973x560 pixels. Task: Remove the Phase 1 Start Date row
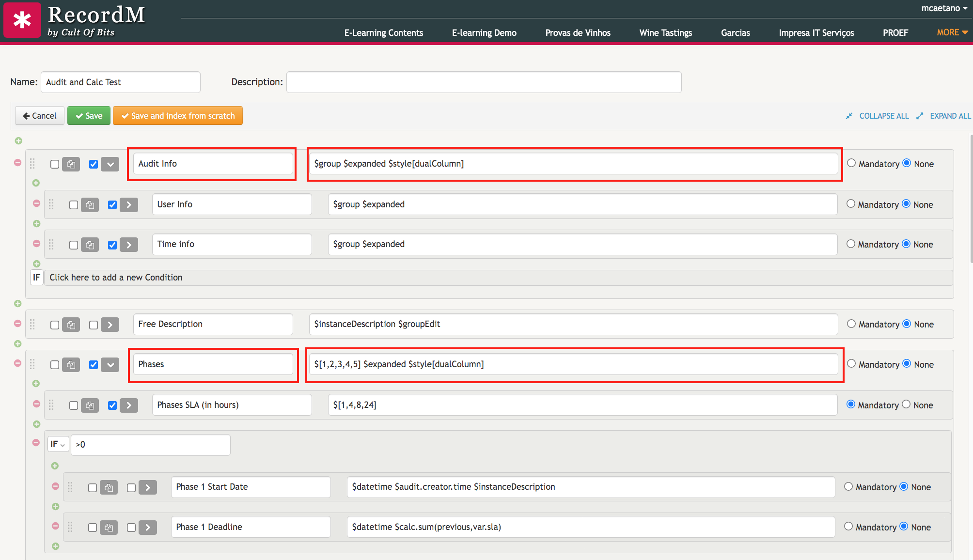[x=55, y=486]
